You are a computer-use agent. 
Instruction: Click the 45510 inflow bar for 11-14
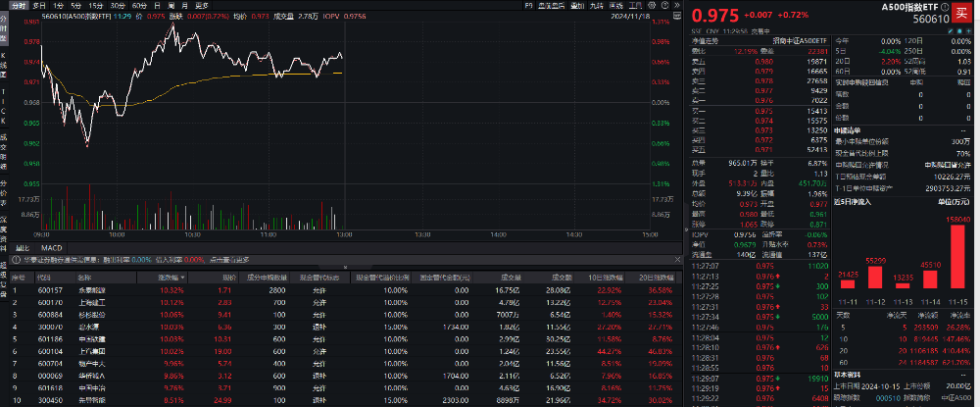[931, 279]
